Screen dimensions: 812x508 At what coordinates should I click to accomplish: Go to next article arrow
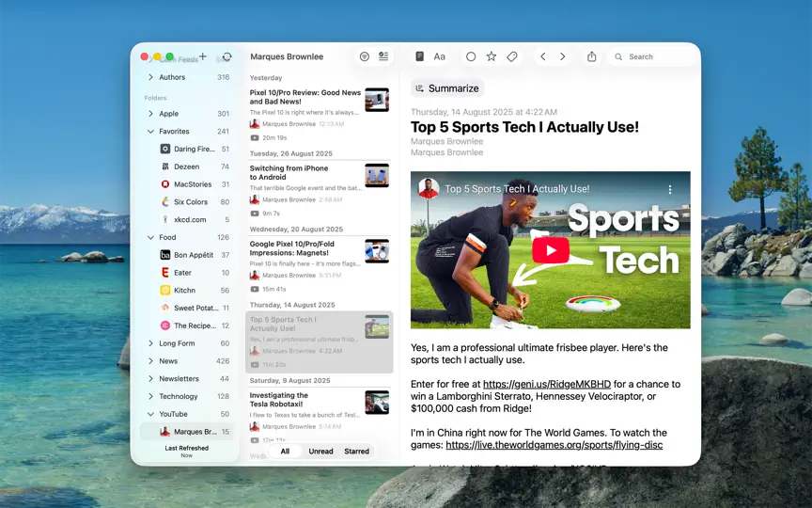click(x=562, y=56)
